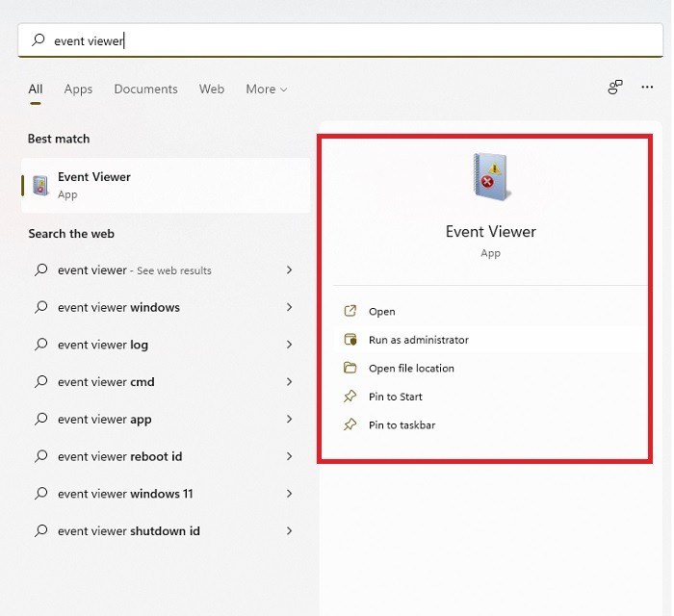Open 'event viewer windows 11' suggestion

pyautogui.click(x=166, y=494)
